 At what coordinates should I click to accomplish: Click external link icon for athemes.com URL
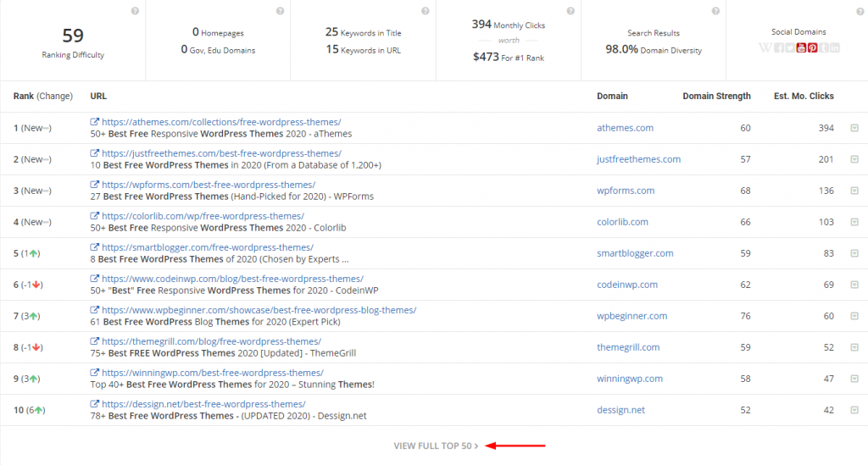point(95,123)
